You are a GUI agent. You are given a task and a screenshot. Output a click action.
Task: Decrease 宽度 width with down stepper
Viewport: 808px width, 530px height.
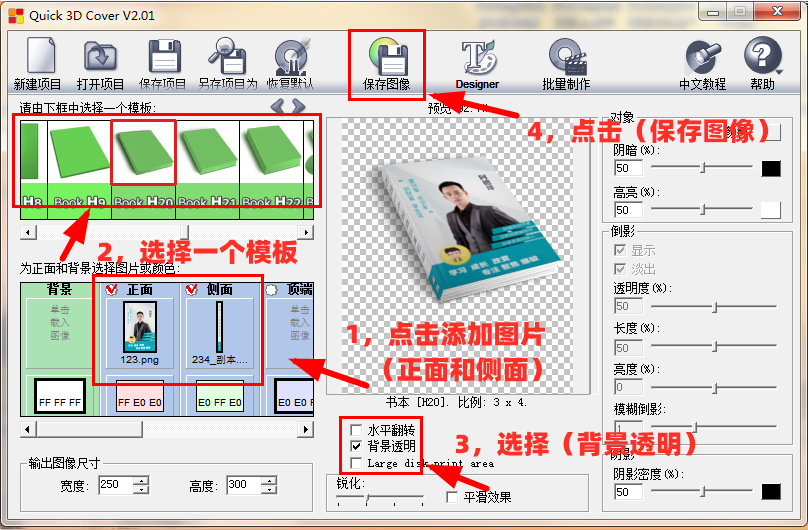pos(141,489)
